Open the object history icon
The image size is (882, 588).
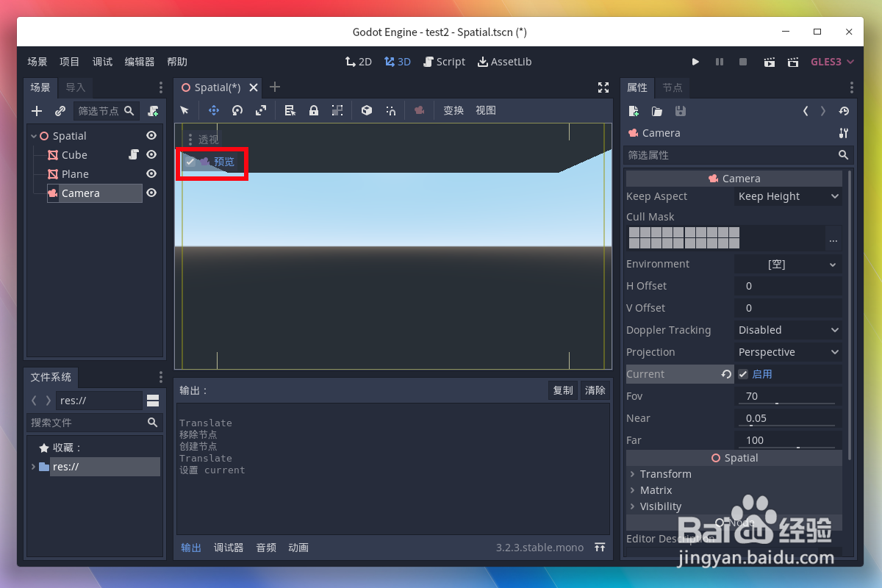[x=844, y=111]
